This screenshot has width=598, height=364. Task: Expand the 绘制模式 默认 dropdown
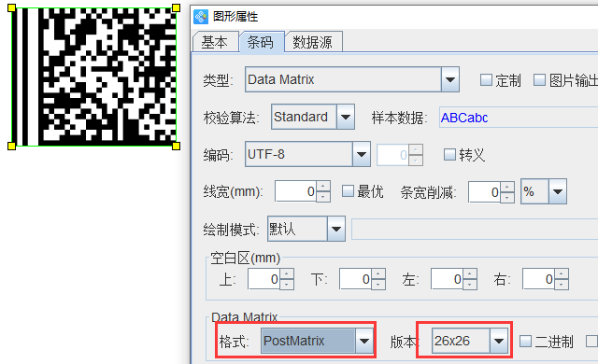tap(336, 229)
